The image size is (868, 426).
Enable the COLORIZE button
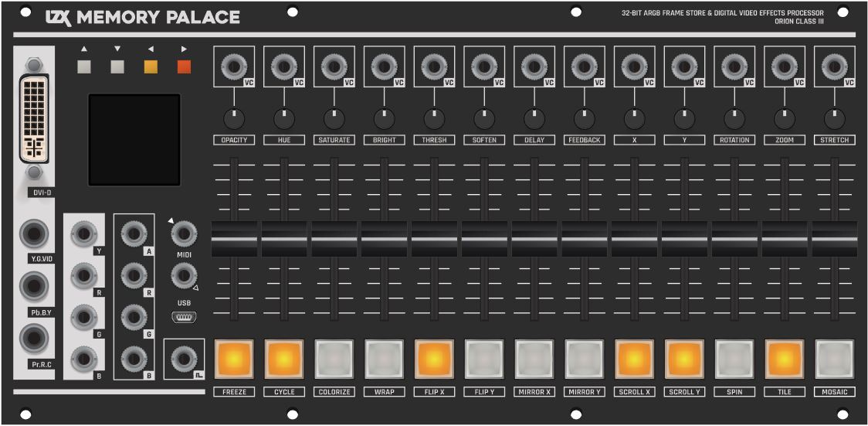pyautogui.click(x=334, y=359)
